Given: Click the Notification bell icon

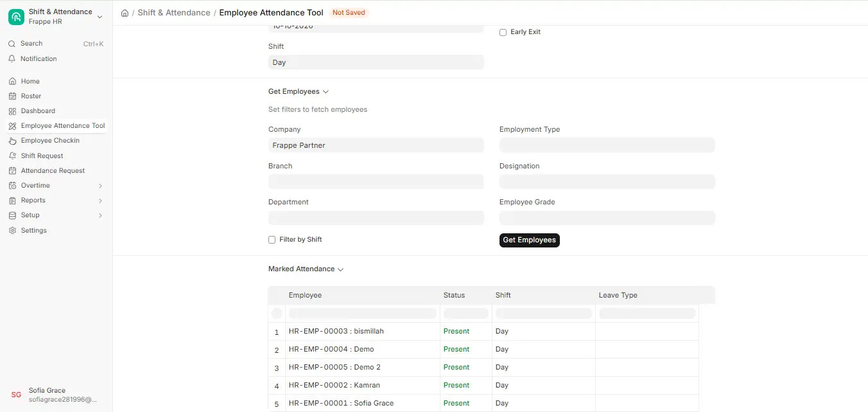Looking at the screenshot, I should coord(12,58).
